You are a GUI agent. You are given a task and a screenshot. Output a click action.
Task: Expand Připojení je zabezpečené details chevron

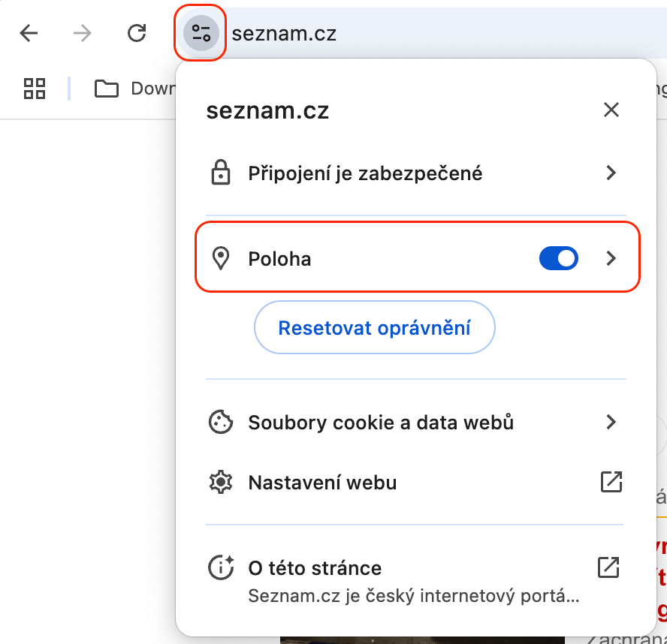[611, 173]
